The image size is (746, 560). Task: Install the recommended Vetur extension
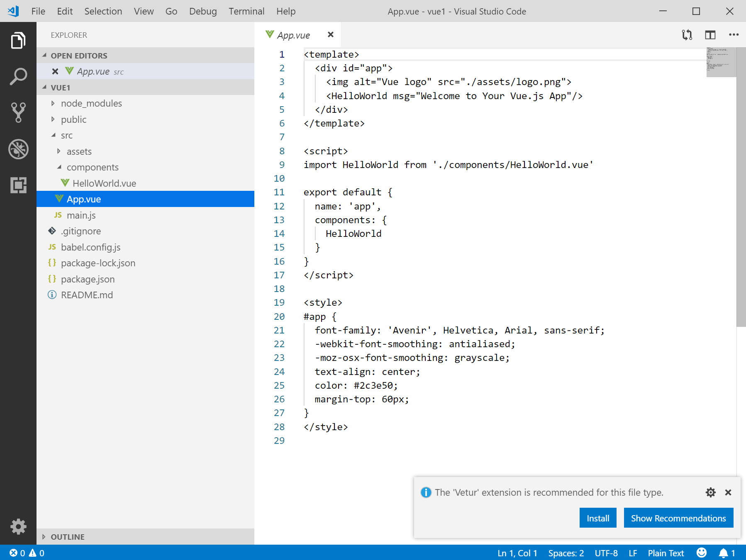tap(598, 518)
